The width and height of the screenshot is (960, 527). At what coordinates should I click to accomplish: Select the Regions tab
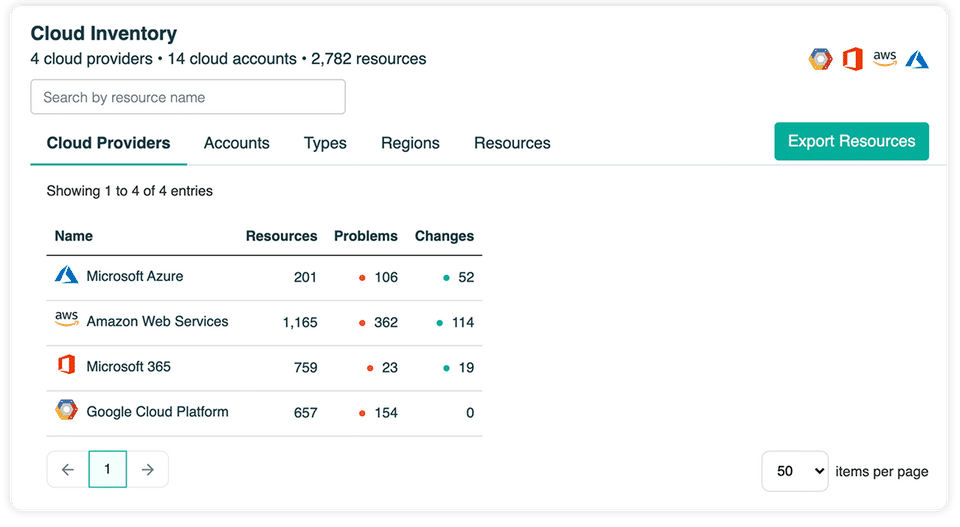[x=410, y=143]
